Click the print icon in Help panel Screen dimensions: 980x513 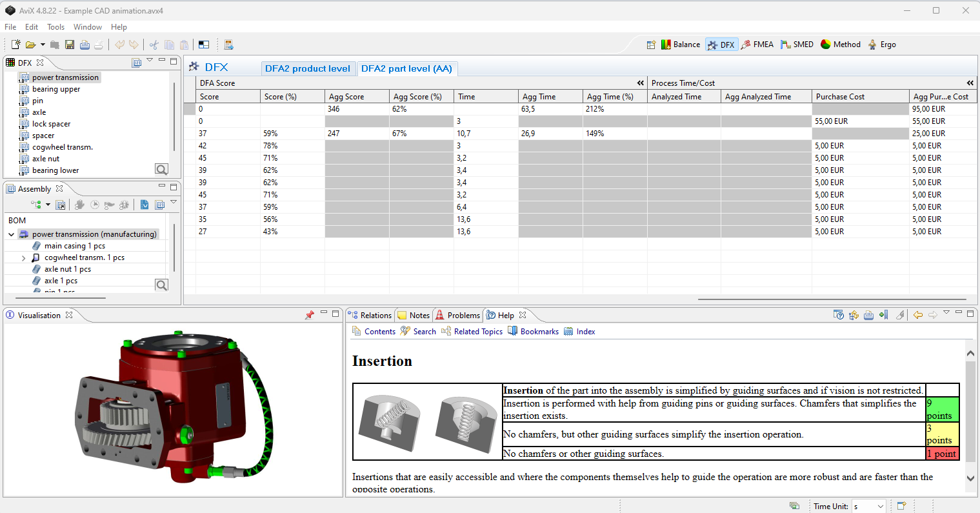pyautogui.click(x=868, y=315)
